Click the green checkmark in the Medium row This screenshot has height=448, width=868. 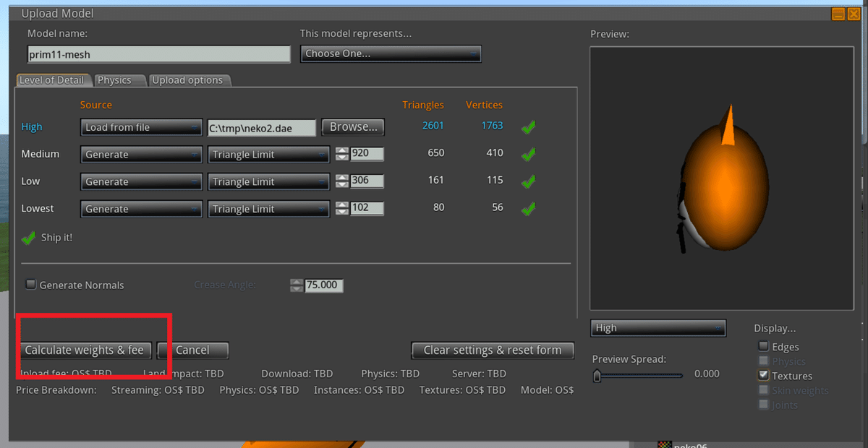pyautogui.click(x=528, y=154)
